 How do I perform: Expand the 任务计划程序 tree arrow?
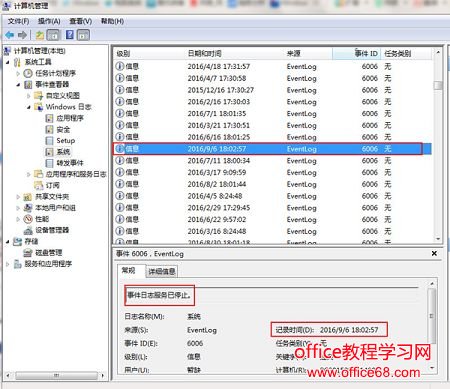(x=18, y=73)
